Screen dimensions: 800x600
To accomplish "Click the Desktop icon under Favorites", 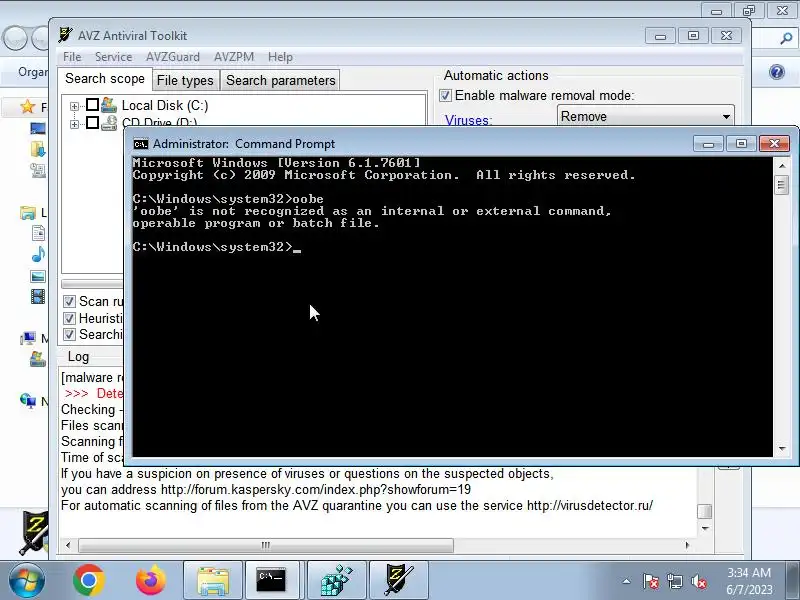I will [38, 128].
